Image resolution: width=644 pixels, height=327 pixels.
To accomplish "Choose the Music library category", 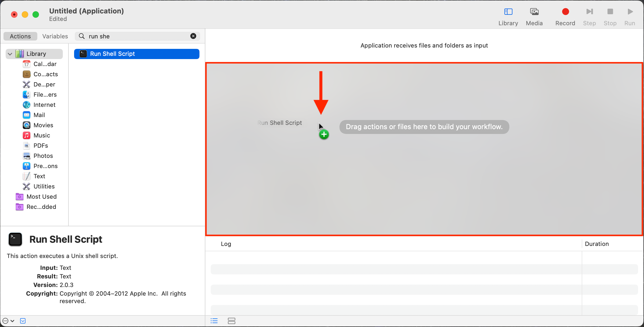I will click(42, 135).
